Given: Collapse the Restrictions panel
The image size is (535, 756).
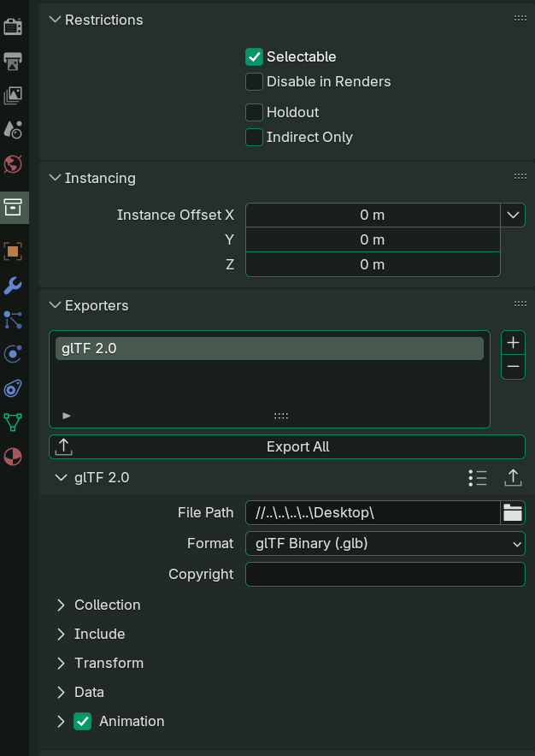Looking at the screenshot, I should [x=56, y=20].
